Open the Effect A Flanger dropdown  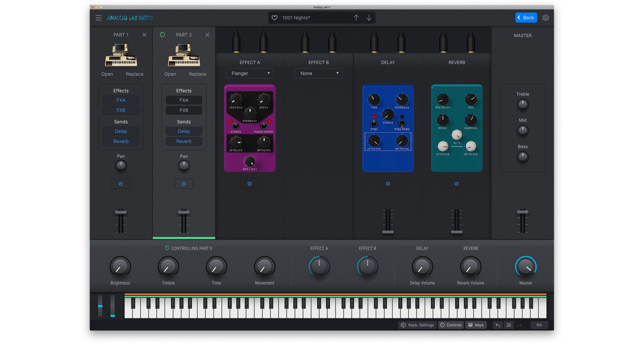point(250,73)
